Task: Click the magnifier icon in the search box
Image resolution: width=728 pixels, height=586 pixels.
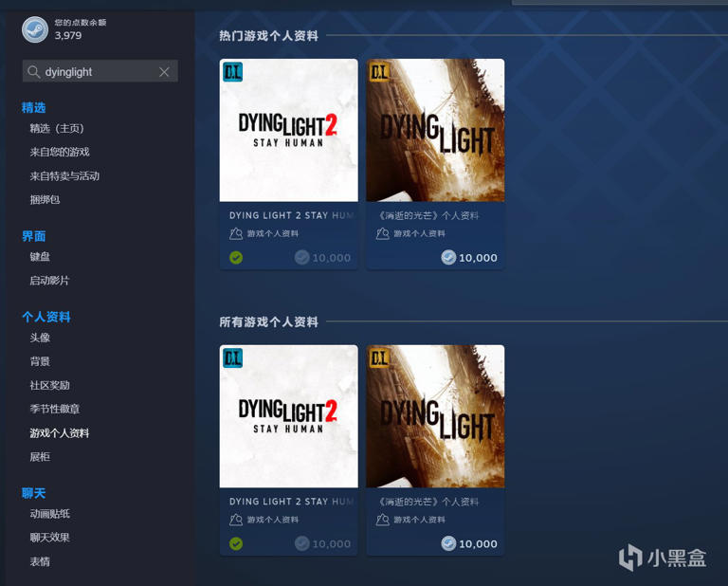Action: pos(33,72)
